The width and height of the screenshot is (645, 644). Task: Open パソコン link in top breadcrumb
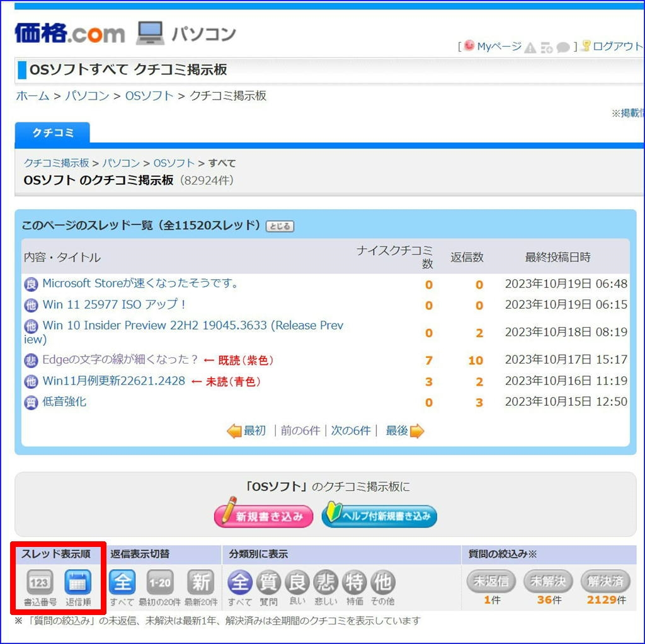click(87, 96)
